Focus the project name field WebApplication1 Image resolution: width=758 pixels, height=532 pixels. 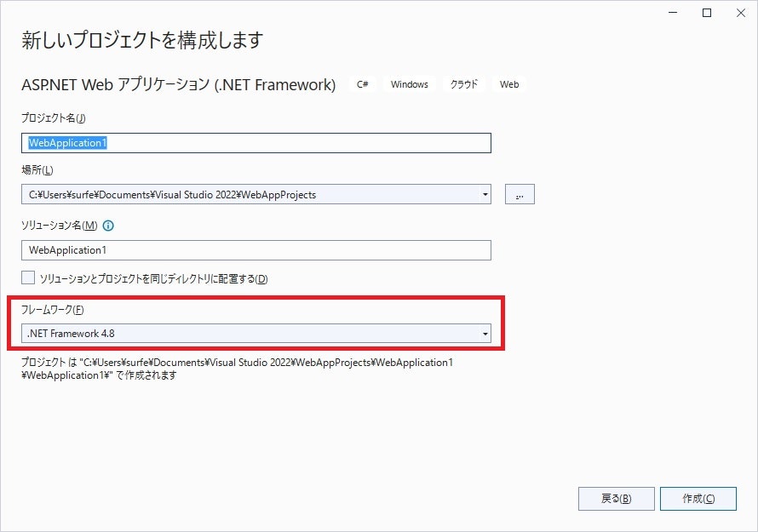point(256,143)
